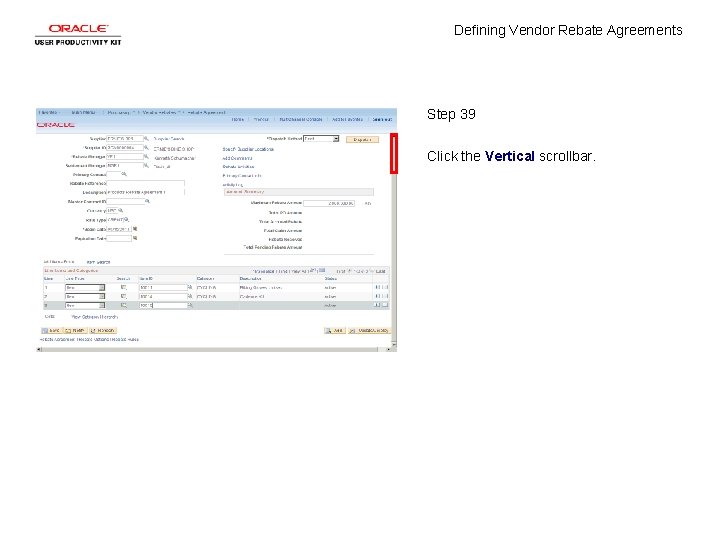Click the Primary Contact Info link
The width and height of the screenshot is (720, 540).
242,176
